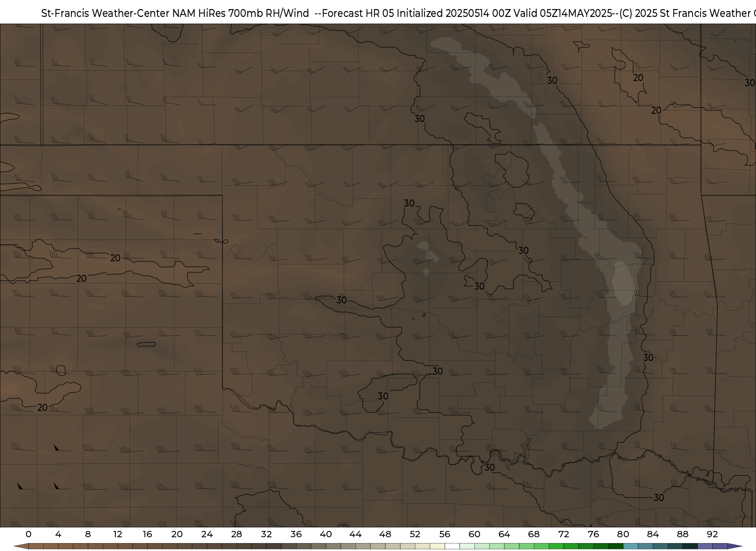Click the map title beginning "St-Francis Weather-Center NAM HiRes"

coord(398,13)
